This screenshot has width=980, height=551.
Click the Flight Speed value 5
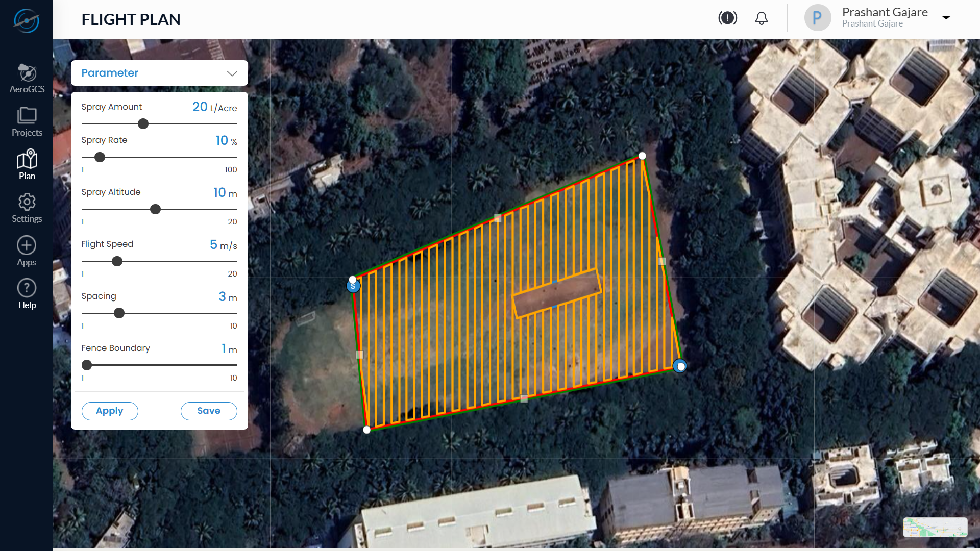coord(213,244)
